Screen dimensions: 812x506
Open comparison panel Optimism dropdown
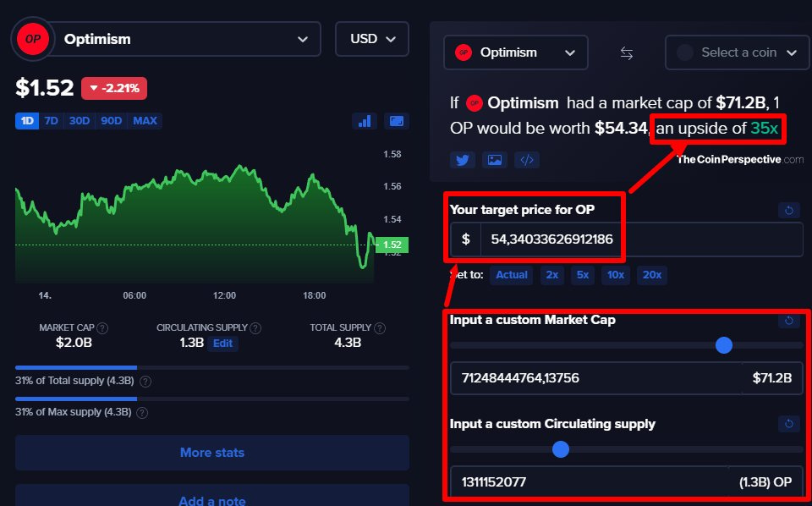point(516,52)
